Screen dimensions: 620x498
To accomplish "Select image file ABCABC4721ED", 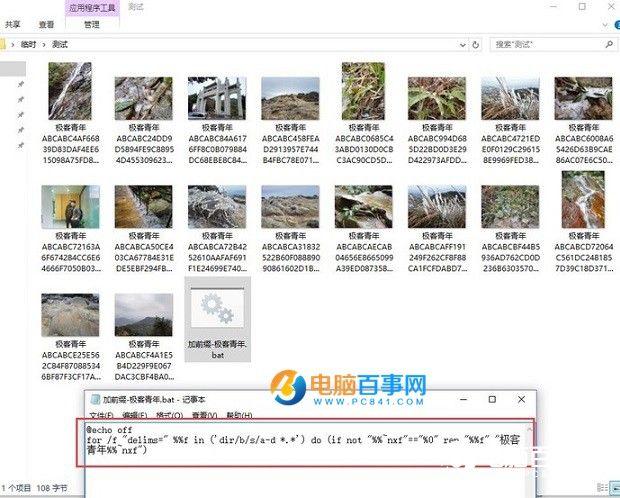I will (x=510, y=98).
